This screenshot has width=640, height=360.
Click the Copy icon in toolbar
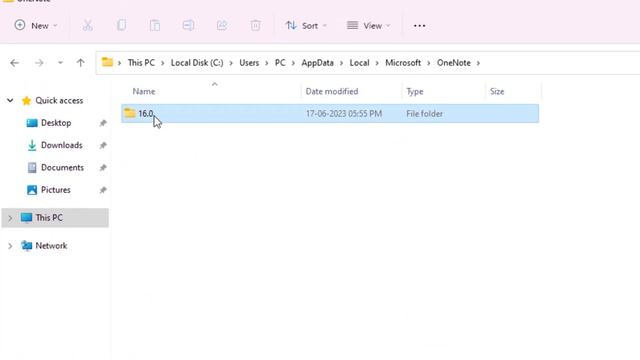(x=121, y=26)
